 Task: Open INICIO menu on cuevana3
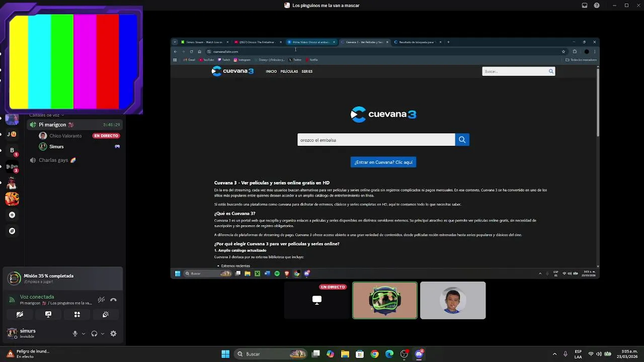point(271,71)
